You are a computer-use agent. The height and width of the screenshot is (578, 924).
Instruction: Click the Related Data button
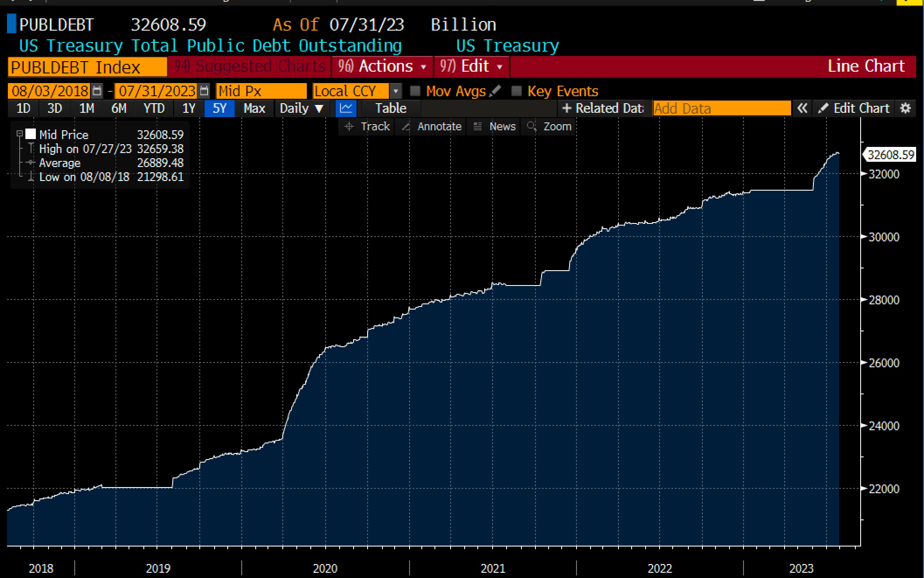pyautogui.click(x=603, y=108)
